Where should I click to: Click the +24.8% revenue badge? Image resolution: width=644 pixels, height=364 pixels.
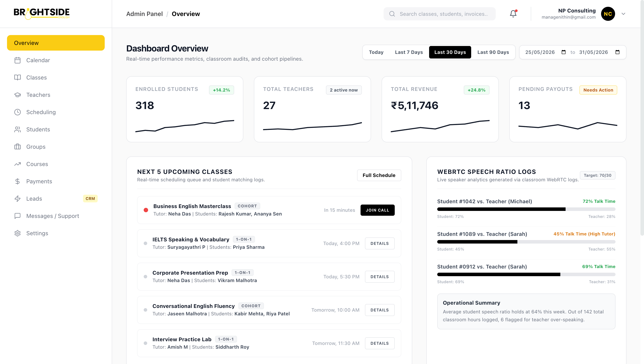[476, 90]
